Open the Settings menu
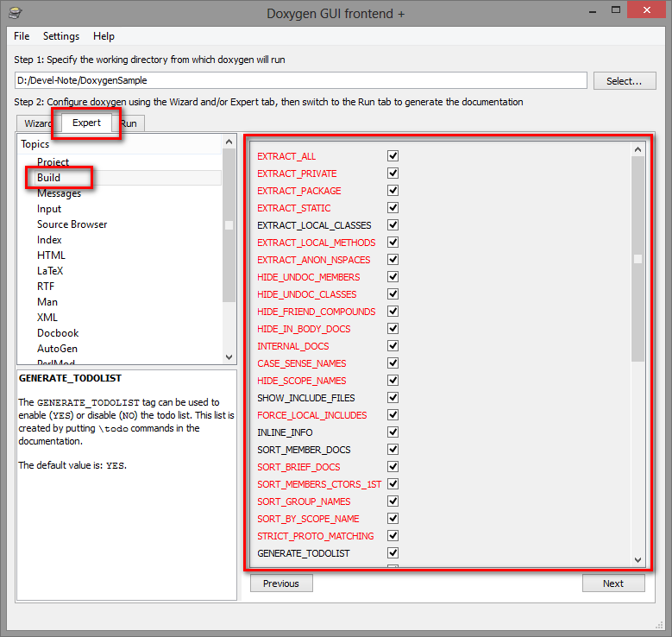Image resolution: width=672 pixels, height=637 pixels. [61, 36]
